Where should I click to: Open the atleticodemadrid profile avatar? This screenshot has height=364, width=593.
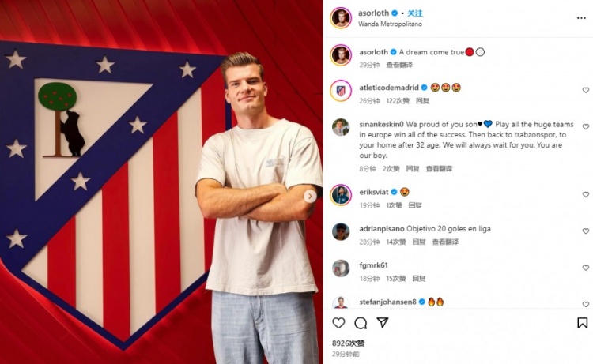[341, 91]
